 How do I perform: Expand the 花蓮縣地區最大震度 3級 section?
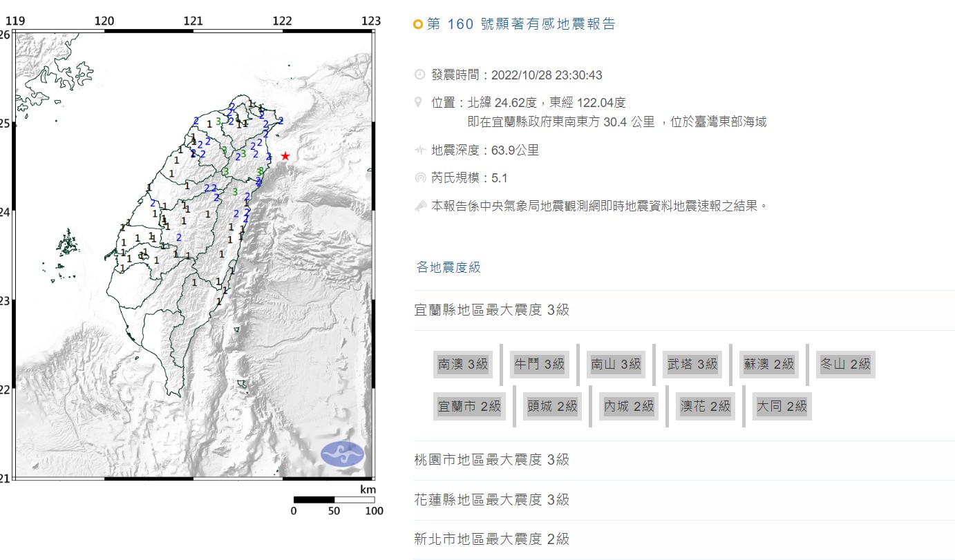pyautogui.click(x=684, y=500)
